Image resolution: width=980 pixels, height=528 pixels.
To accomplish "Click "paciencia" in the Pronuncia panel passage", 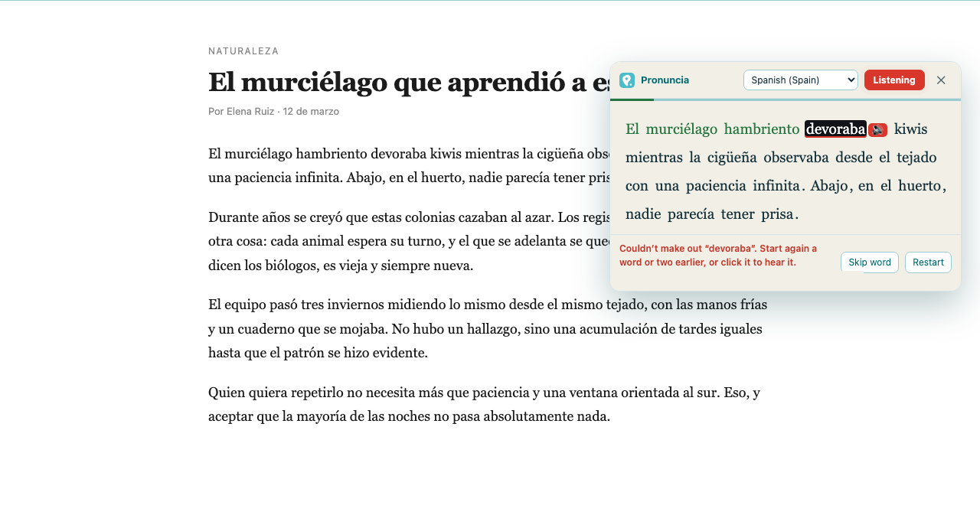I will 717,186.
